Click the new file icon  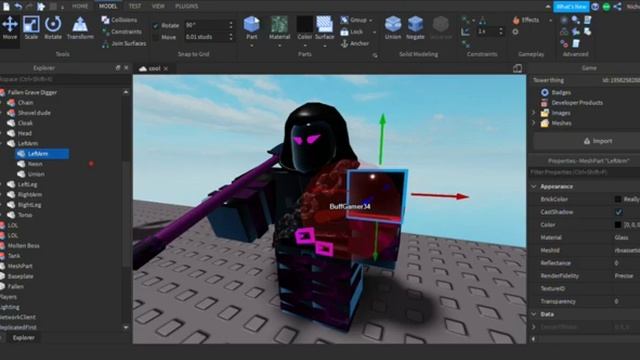(x=6, y=6)
